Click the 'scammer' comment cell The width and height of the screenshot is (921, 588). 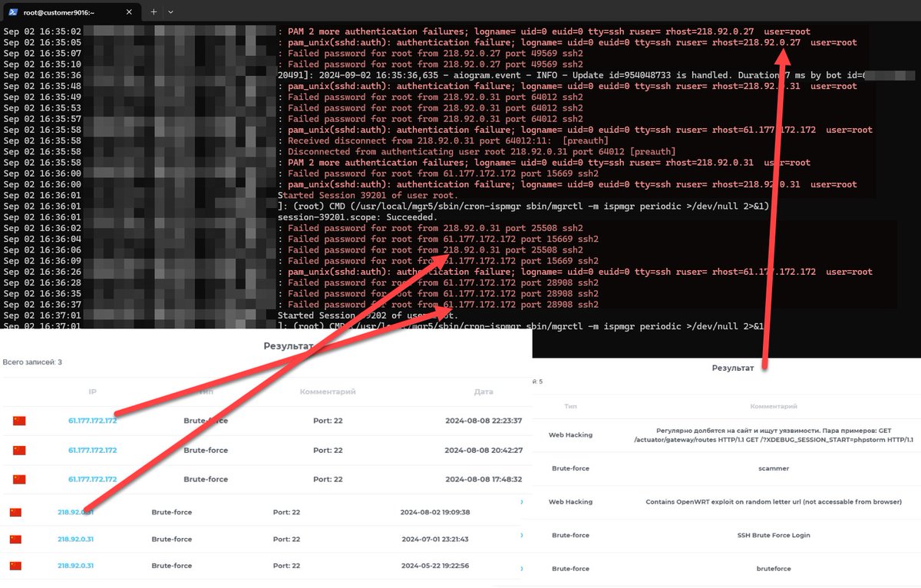tap(774, 467)
